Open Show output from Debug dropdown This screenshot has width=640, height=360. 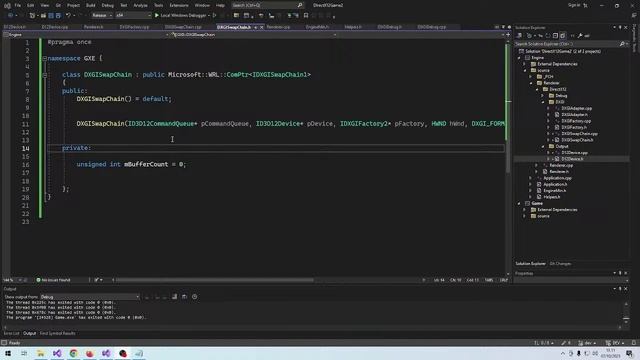point(90,297)
